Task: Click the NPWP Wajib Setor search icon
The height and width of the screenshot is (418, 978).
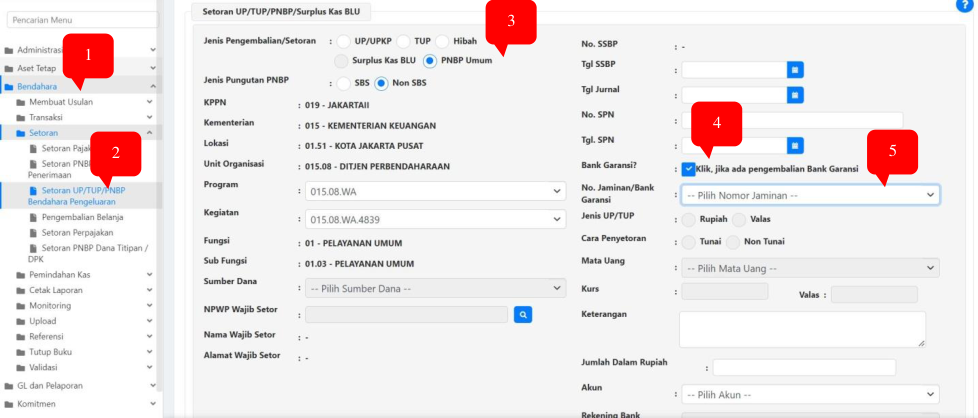Action: (523, 315)
